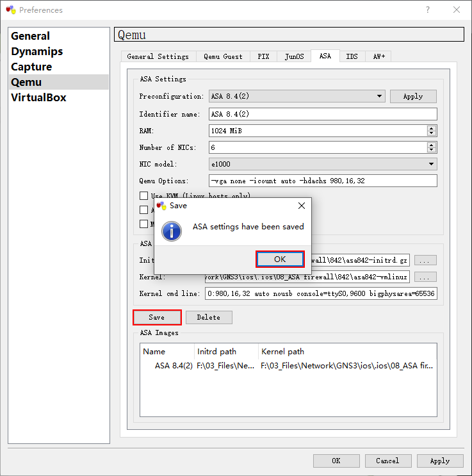Toggle the third checkbox in ASA Settings
This screenshot has height=476, width=472.
[144, 224]
